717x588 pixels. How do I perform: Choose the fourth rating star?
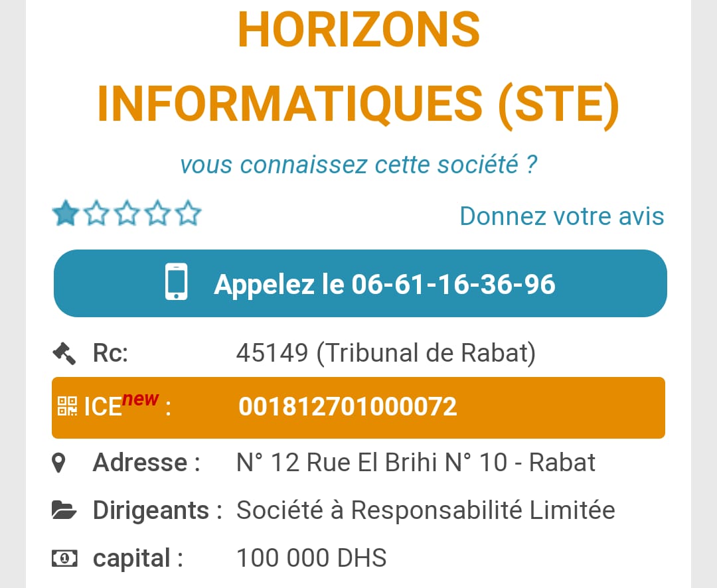[158, 214]
